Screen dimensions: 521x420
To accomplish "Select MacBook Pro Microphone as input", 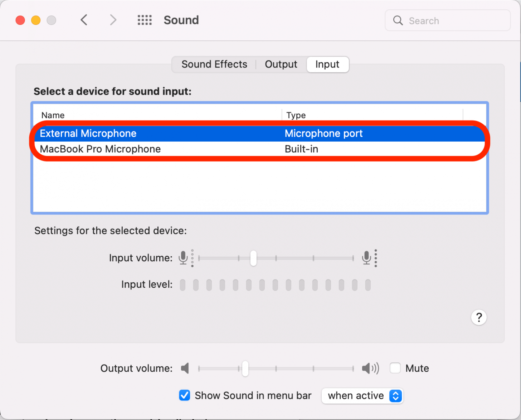I will click(100, 149).
